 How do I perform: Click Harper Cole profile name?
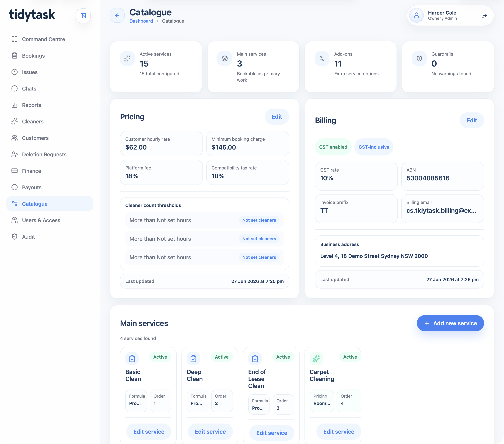(x=442, y=13)
